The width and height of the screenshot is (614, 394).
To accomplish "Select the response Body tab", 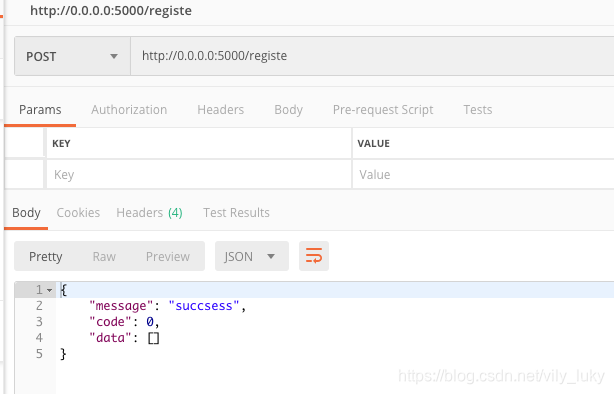I will (26, 213).
